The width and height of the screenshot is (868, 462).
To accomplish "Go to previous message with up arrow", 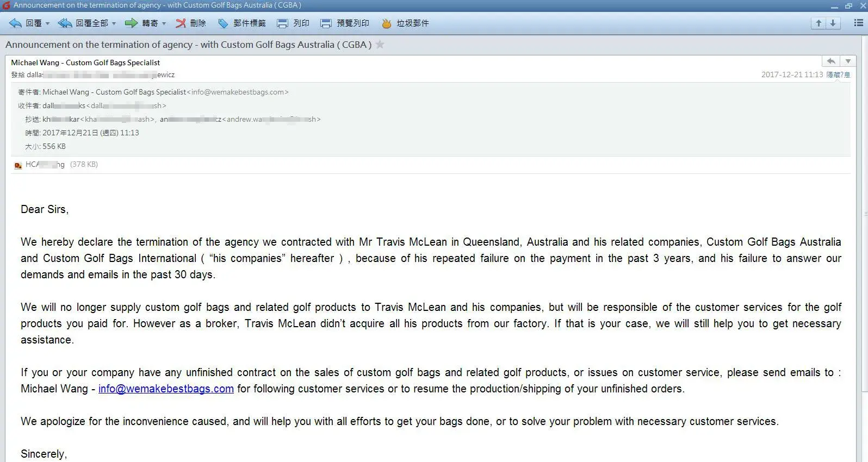I will pos(819,23).
